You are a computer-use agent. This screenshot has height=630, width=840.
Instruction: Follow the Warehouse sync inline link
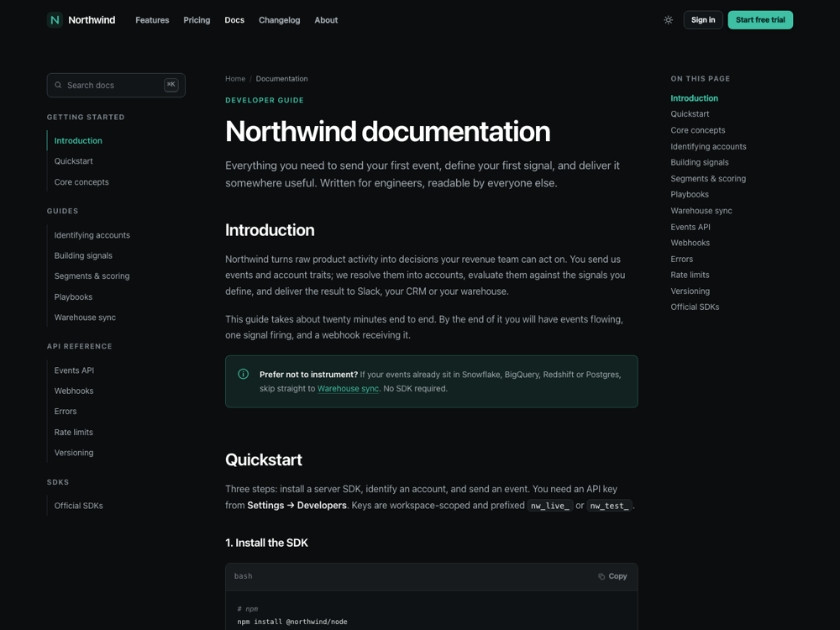pos(348,388)
